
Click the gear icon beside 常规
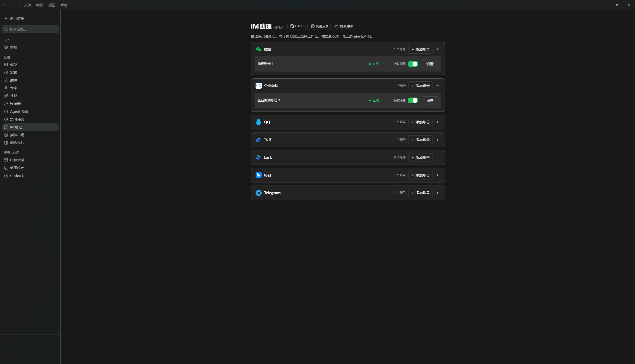[6, 47]
